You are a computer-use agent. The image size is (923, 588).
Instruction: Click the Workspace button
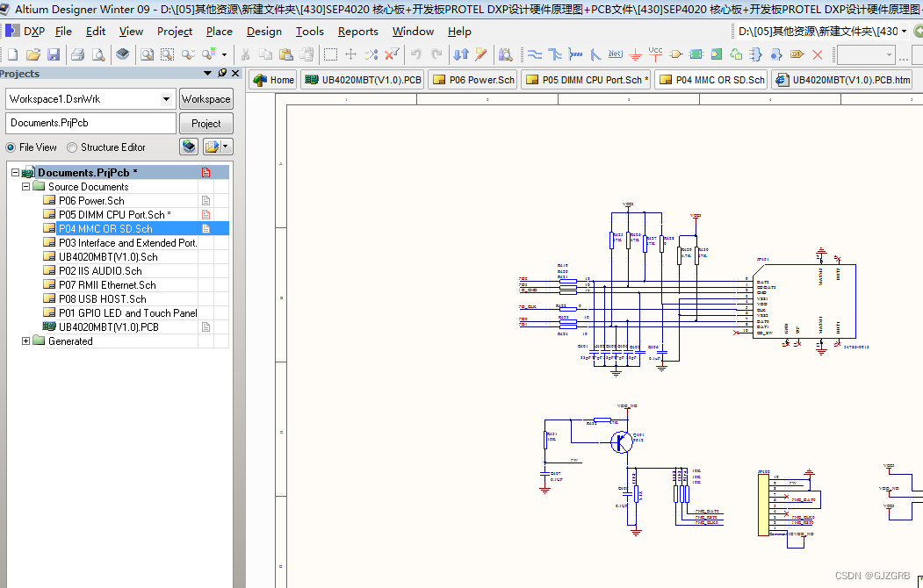206,99
